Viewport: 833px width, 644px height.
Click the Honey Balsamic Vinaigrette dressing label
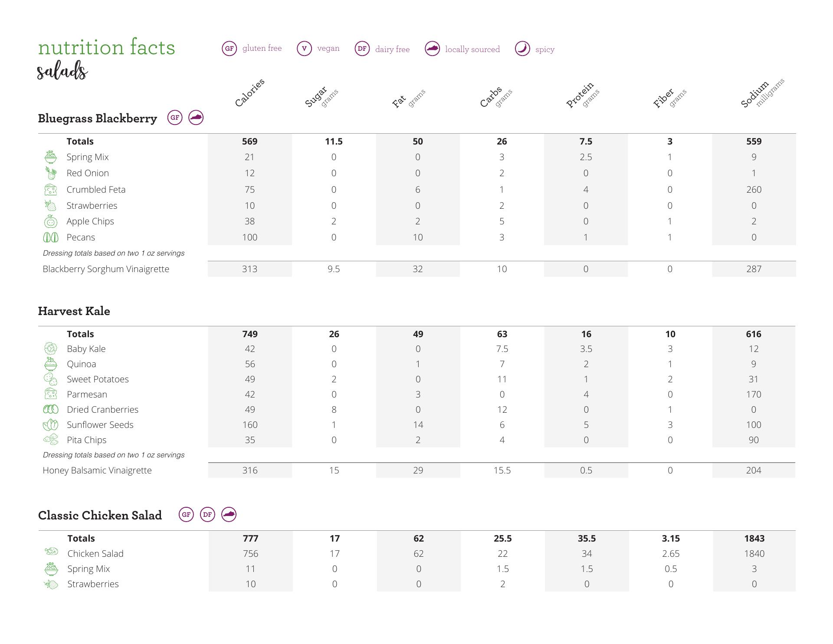point(97,470)
